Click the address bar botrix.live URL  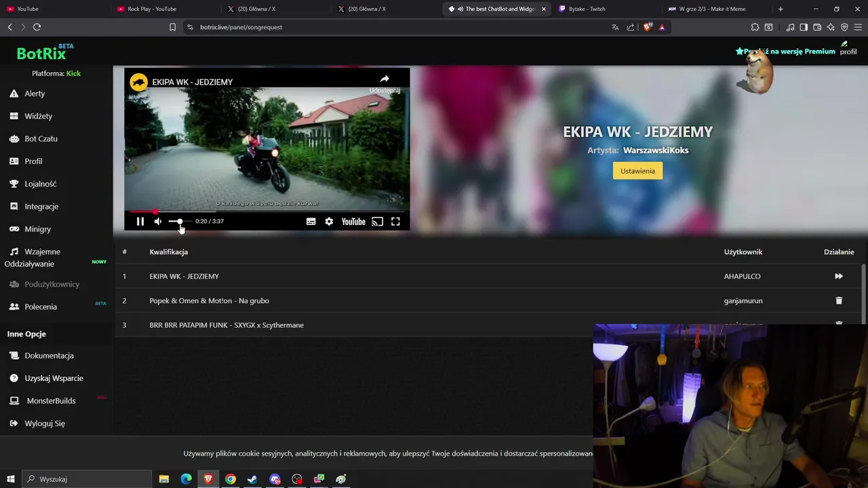(x=241, y=27)
